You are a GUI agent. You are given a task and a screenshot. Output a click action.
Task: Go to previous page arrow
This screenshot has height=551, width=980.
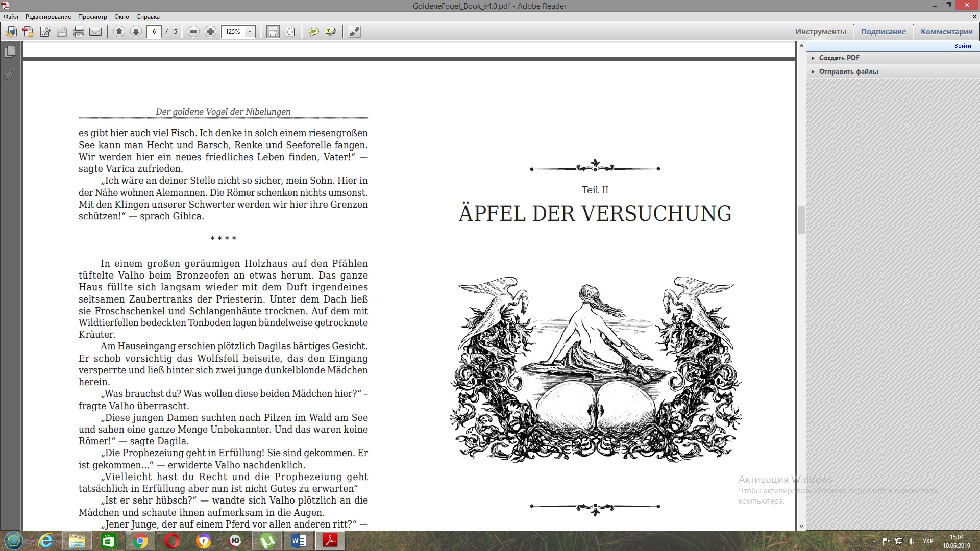[x=119, y=32]
